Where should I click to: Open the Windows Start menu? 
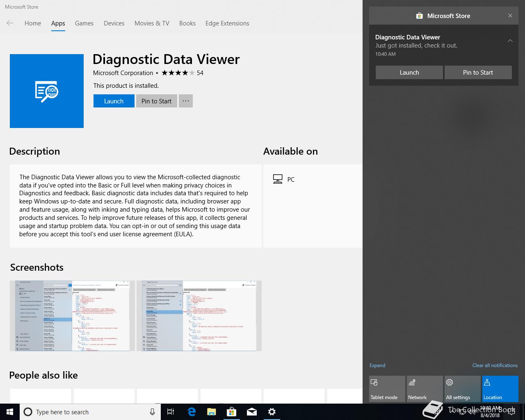click(x=10, y=412)
